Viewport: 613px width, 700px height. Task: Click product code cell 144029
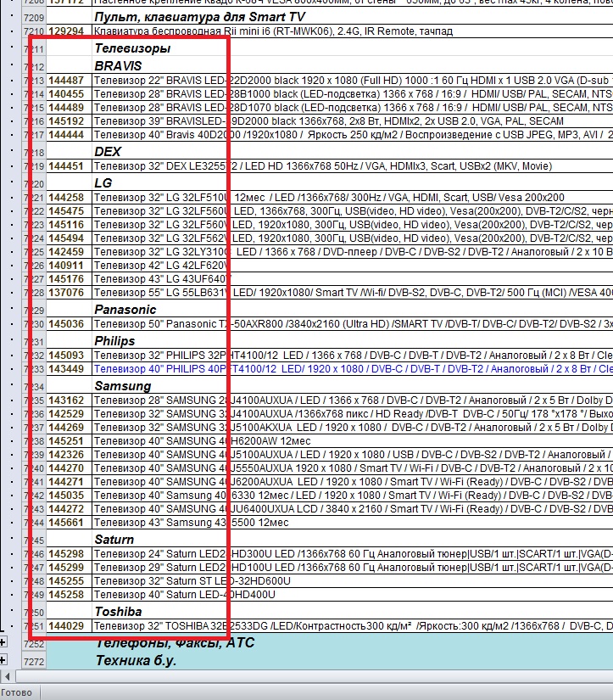(70, 626)
